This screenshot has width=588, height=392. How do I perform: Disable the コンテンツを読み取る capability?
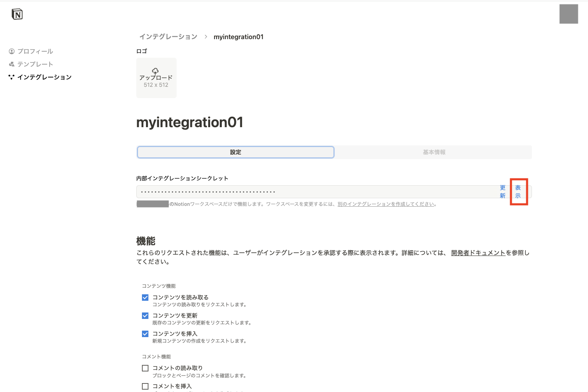point(145,297)
